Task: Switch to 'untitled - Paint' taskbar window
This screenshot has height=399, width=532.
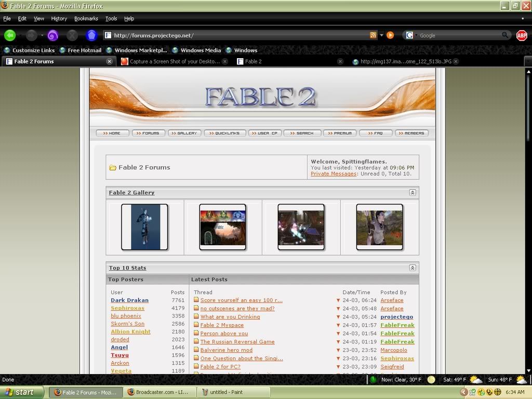Action: (234, 392)
